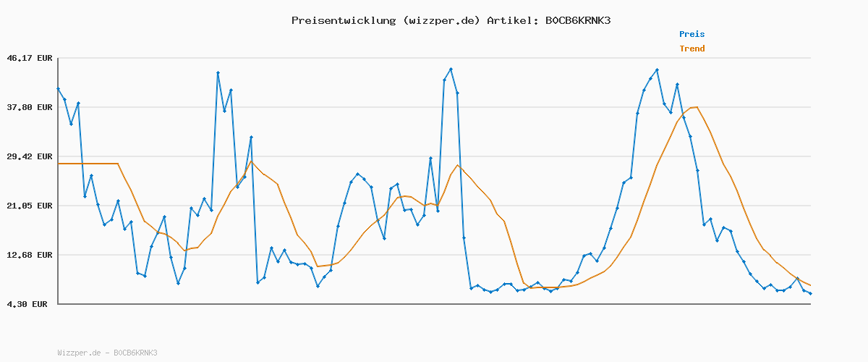Click the orange trend line's left starting point
The image size is (868, 362).
coord(59,164)
